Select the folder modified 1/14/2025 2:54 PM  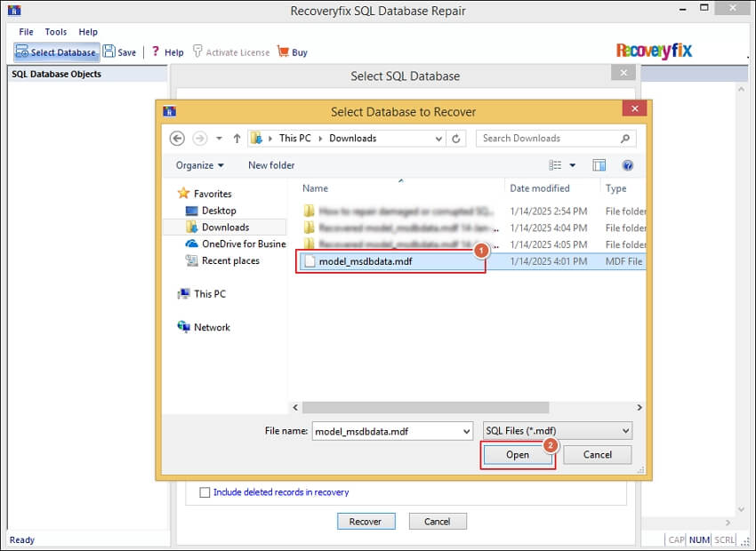472,211
